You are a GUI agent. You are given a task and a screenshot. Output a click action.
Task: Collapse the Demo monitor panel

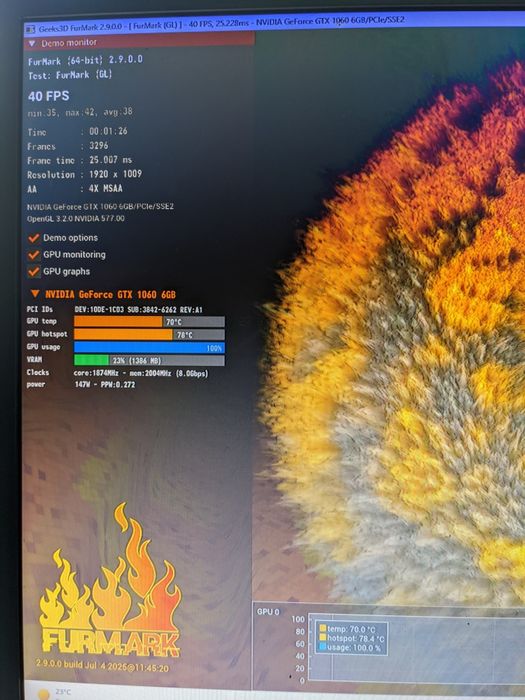[32, 43]
